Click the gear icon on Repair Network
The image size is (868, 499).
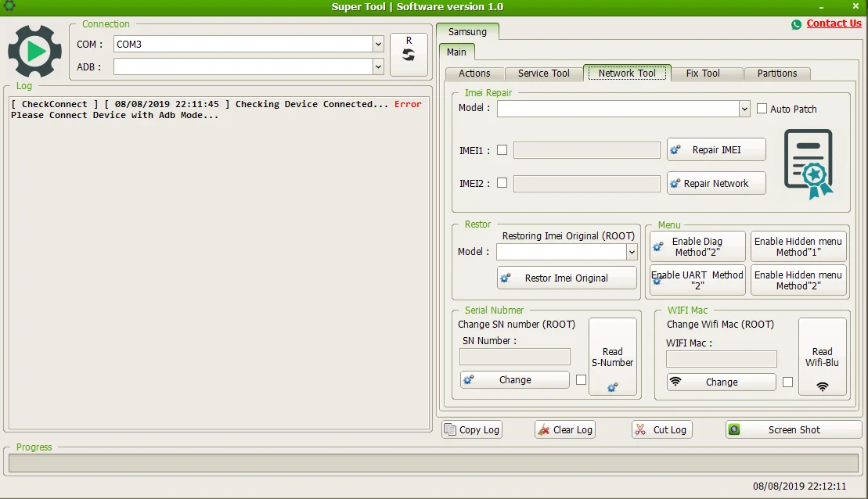tap(675, 183)
